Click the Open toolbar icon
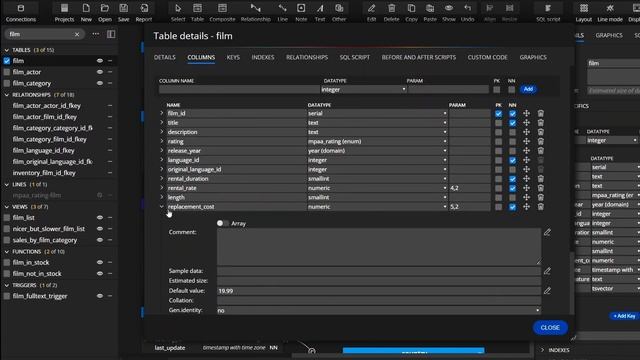Screen dimensions: 640x360 coord(104,12)
